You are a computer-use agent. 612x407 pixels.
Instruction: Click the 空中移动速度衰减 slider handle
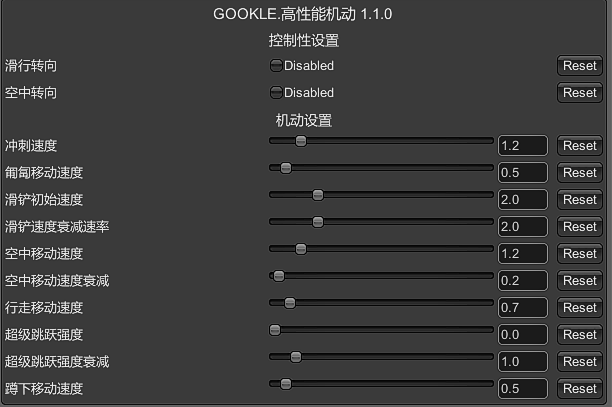(x=279, y=276)
